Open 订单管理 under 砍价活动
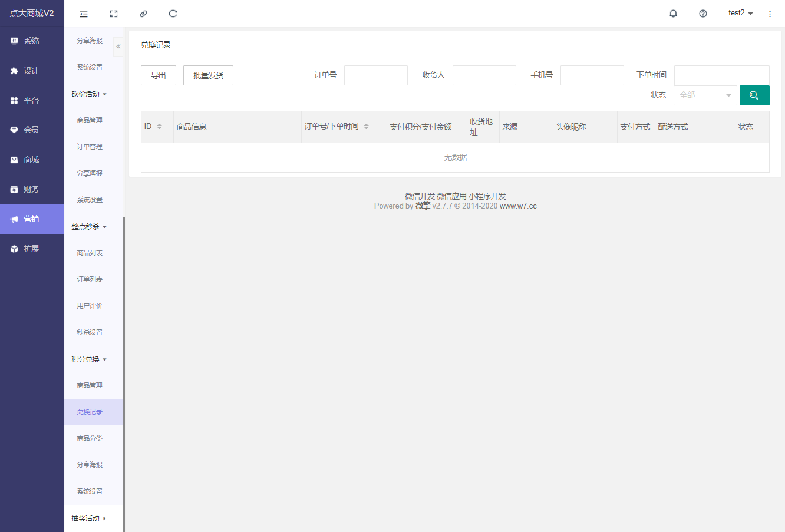The image size is (785, 532). click(93, 147)
